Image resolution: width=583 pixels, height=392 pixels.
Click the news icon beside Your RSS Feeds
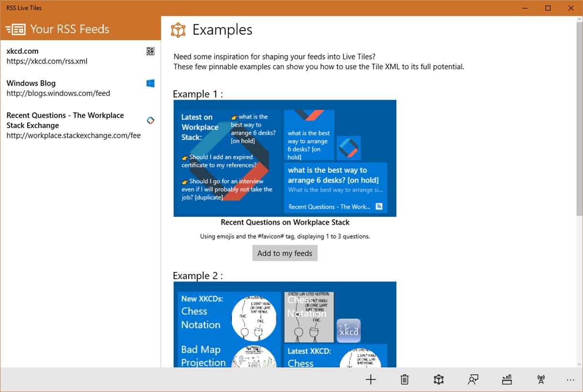15,29
